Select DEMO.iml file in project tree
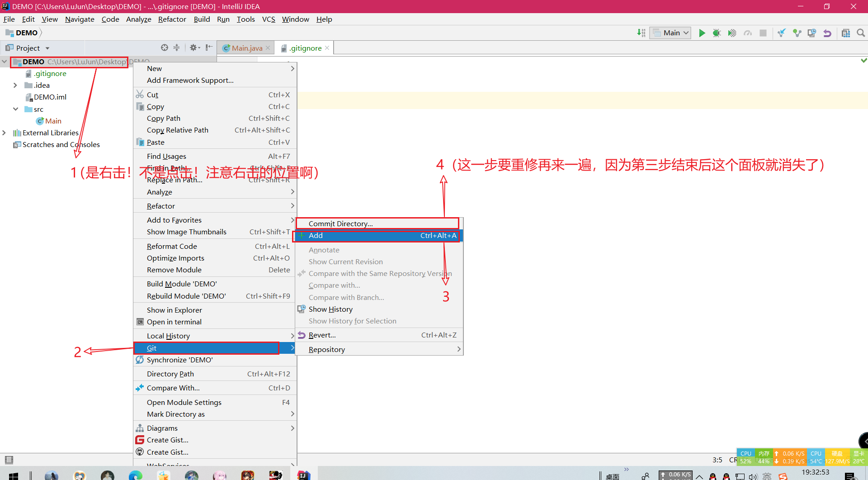The image size is (868, 480). tap(50, 97)
